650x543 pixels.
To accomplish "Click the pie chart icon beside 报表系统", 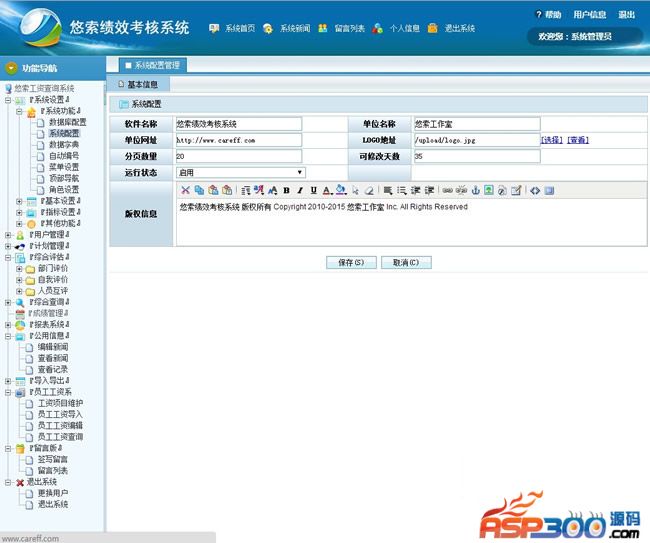I will [20, 325].
